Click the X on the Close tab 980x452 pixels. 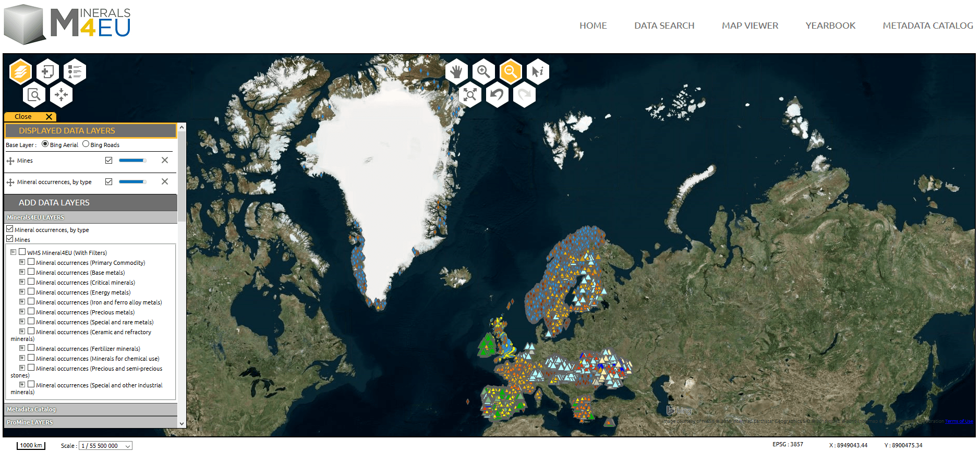pyautogui.click(x=49, y=117)
